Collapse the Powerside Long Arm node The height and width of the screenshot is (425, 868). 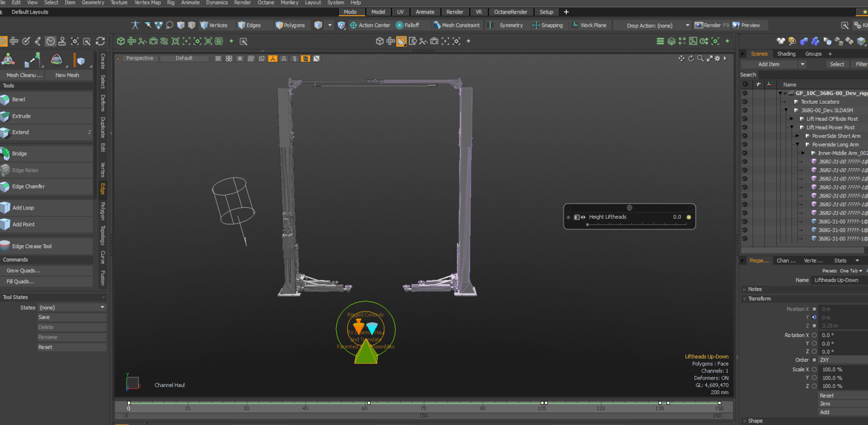797,144
